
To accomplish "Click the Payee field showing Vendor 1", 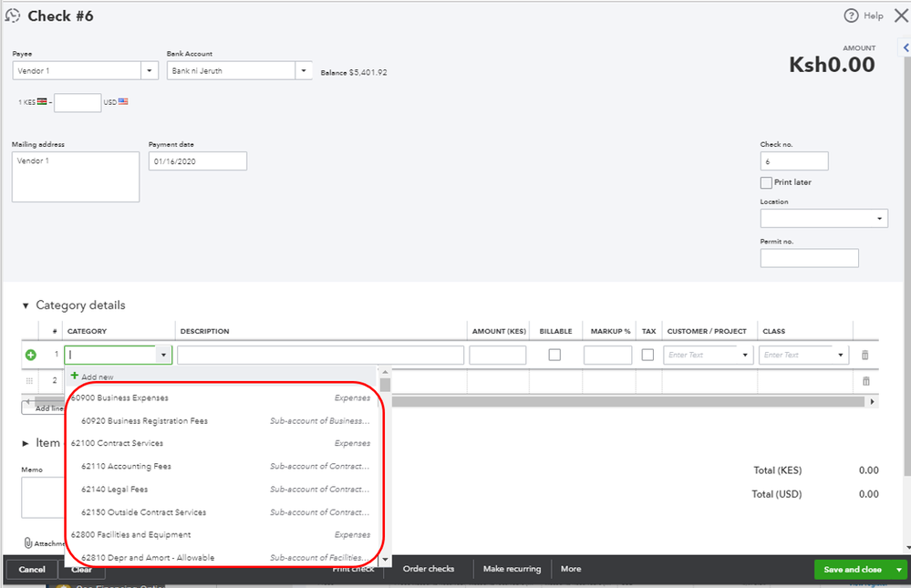I will (x=77, y=71).
